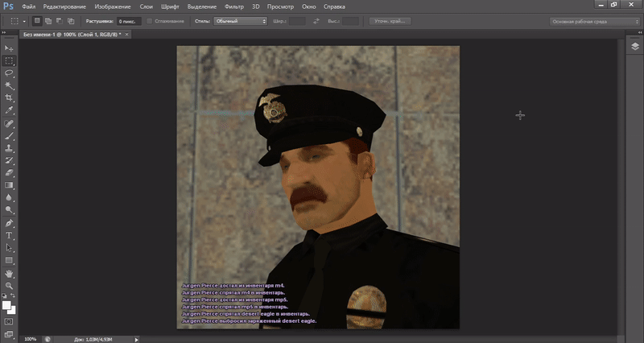The image size is (644, 343).
Task: Click the 100% zoom level field
Action: pos(31,339)
